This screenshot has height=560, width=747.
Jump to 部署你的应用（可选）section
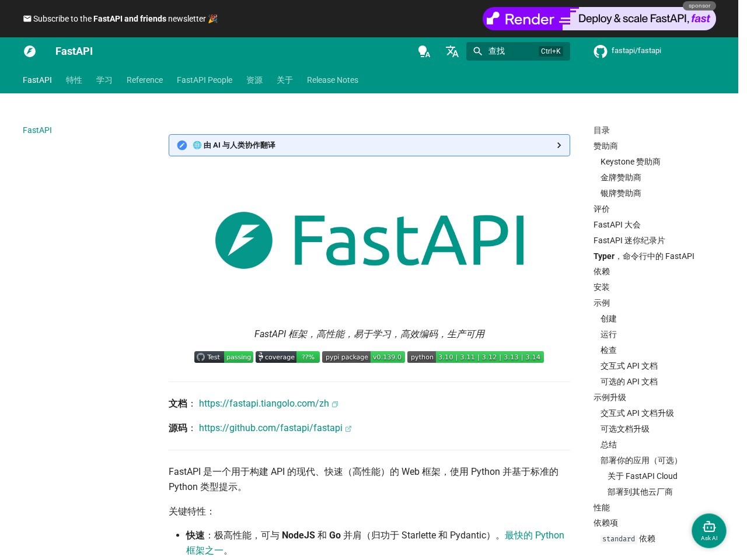641,460
